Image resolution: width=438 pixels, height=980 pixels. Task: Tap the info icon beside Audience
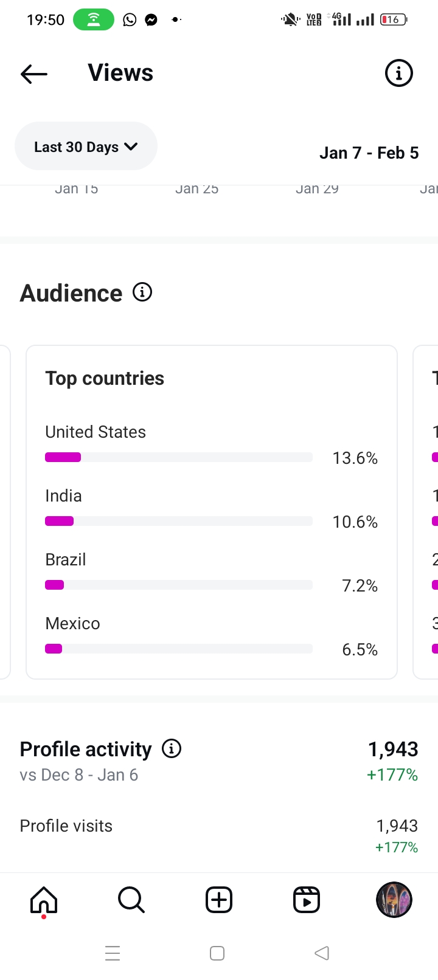coord(142,292)
